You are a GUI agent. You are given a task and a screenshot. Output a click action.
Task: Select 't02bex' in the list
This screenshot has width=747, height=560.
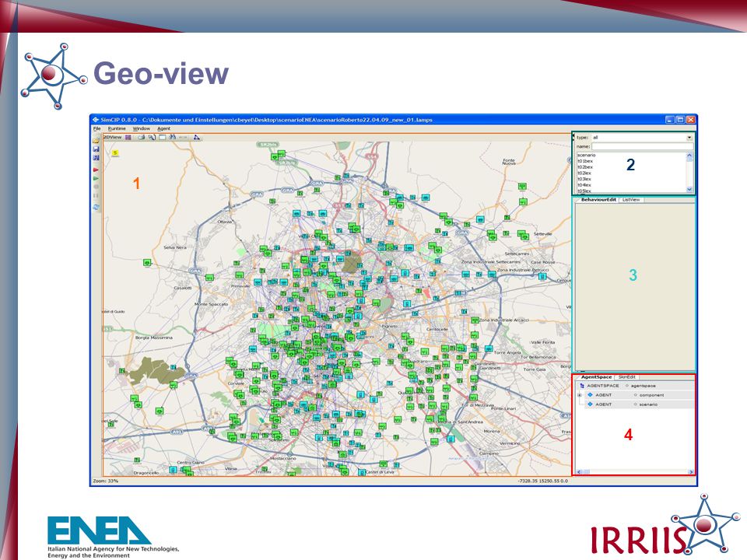click(x=585, y=167)
